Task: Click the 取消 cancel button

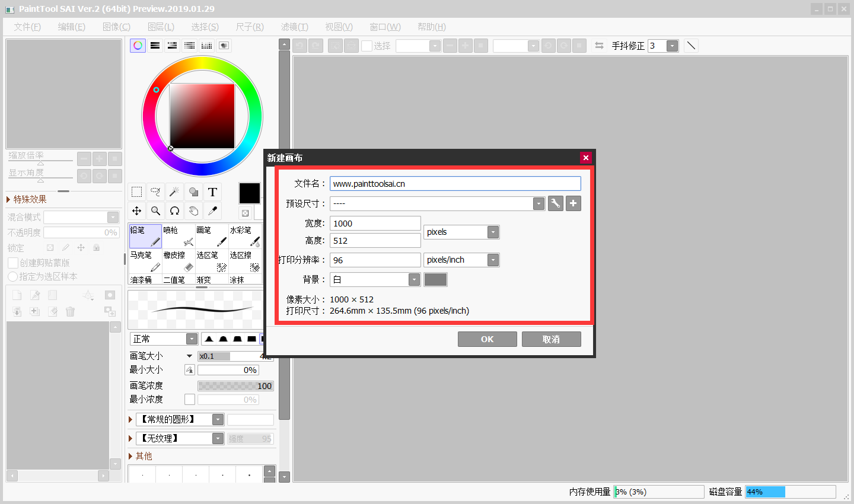Action: pos(552,339)
